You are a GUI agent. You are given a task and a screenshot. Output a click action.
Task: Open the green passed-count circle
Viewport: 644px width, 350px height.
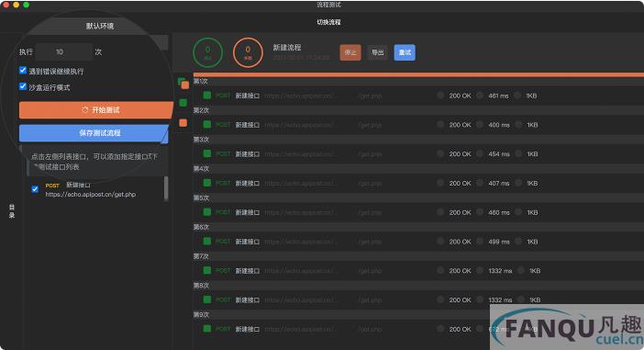click(208, 52)
